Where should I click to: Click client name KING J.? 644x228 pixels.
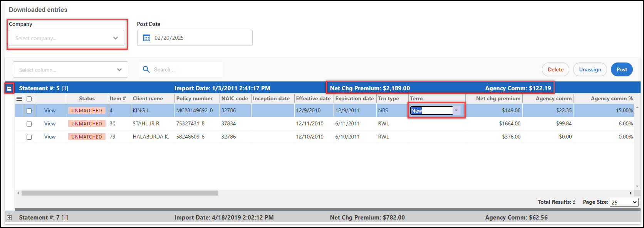pyautogui.click(x=141, y=110)
